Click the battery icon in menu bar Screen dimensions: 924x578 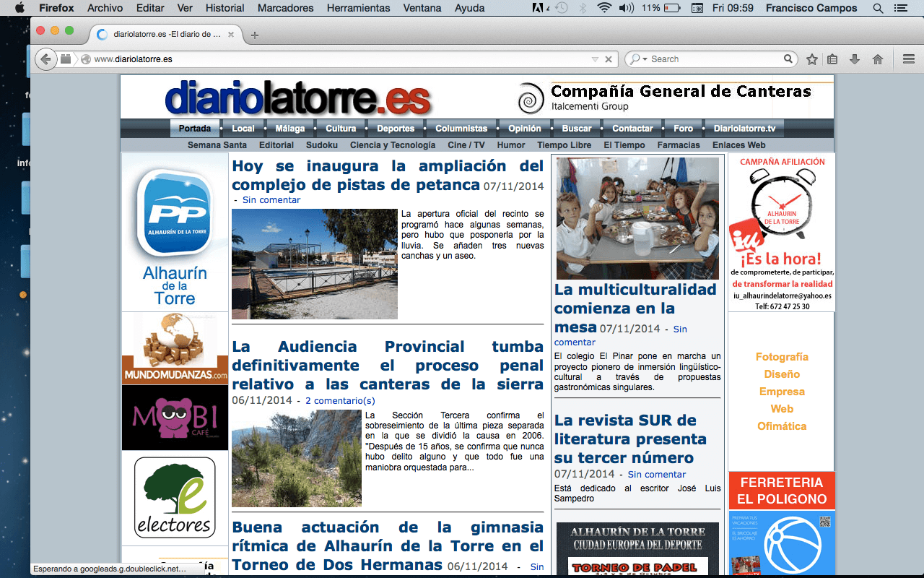[x=672, y=8]
